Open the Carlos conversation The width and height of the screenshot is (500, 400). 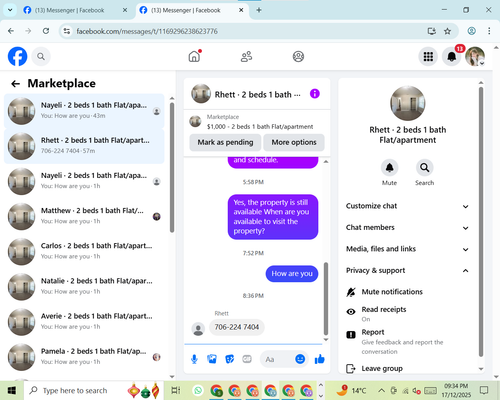point(84,251)
